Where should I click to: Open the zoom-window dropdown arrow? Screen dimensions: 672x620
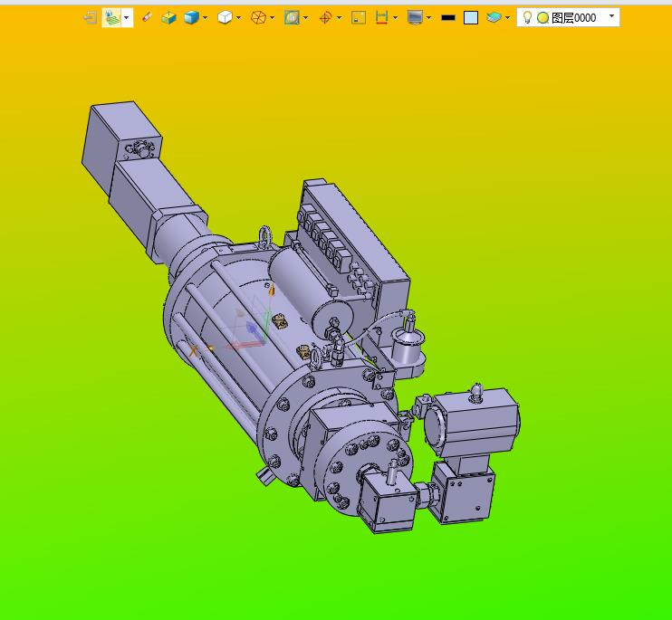(305, 18)
